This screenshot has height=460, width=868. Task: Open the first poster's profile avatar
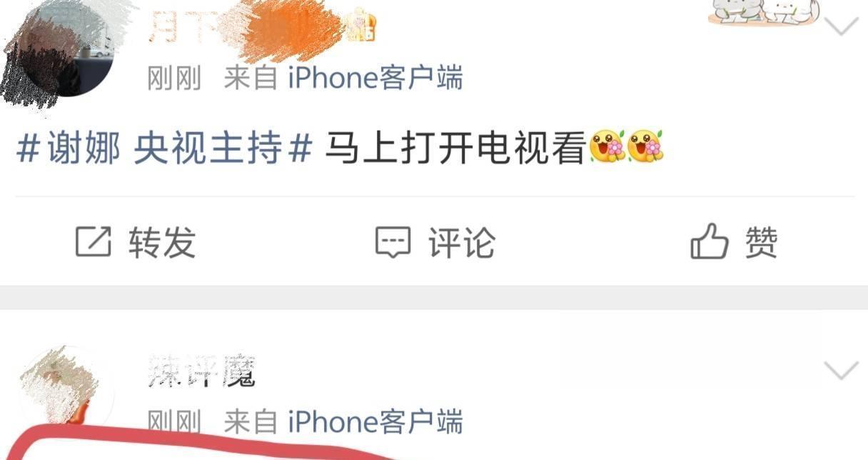(64, 49)
